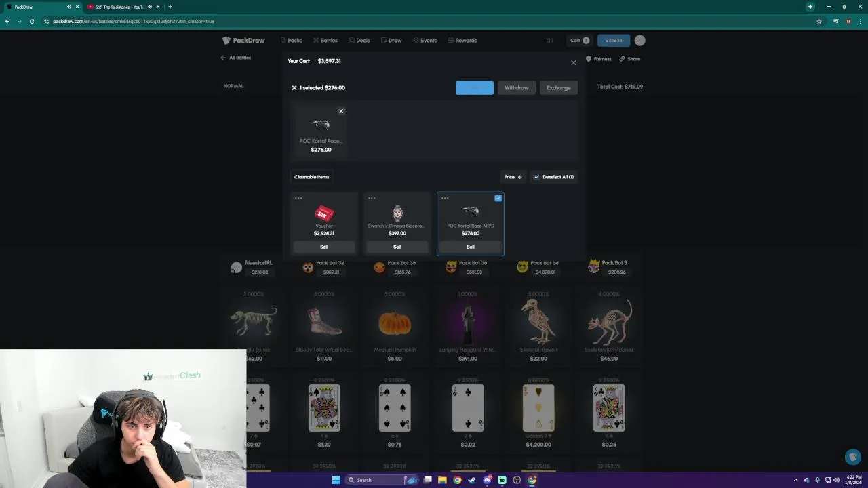Click the Exchange button
Viewport: 868px width, 488px height.
559,88
